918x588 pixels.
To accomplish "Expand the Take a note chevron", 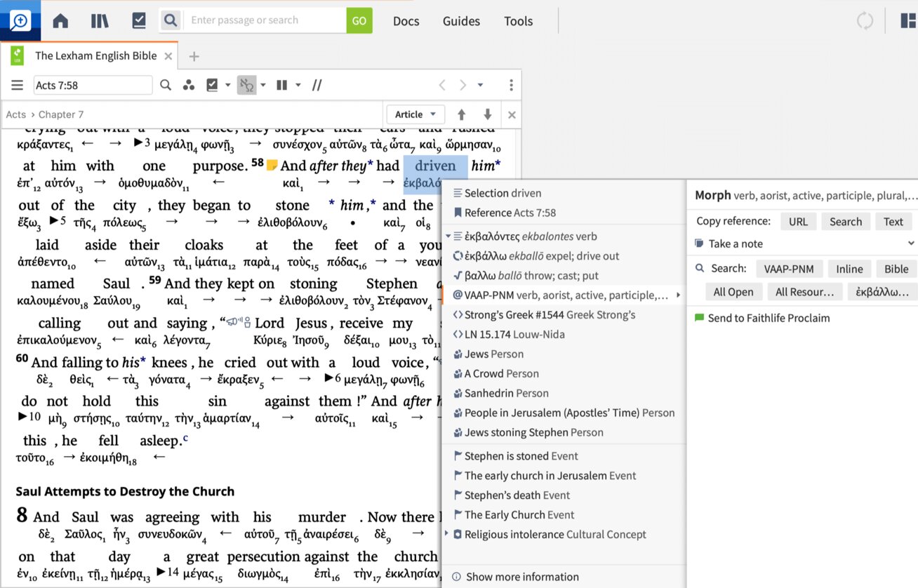I will click(910, 243).
